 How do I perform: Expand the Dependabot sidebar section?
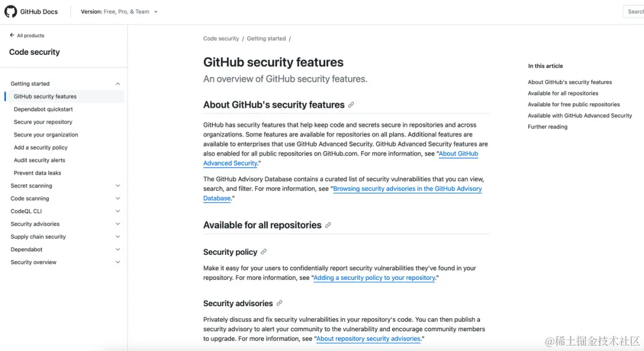(117, 250)
